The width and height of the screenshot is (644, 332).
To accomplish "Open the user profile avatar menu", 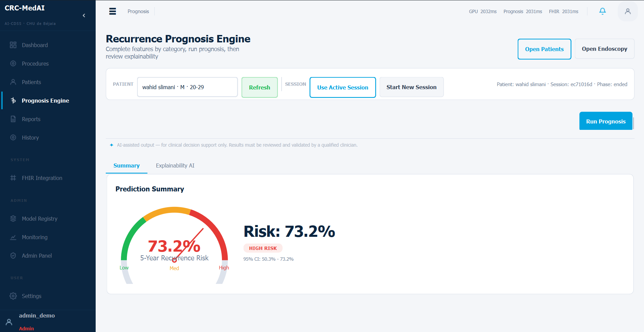I will point(628,11).
